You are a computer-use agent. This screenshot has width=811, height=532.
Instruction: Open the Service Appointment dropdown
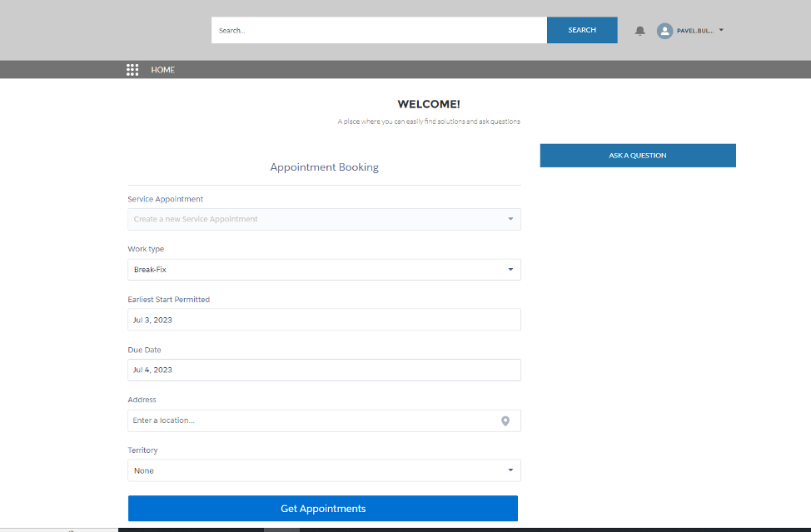point(324,219)
